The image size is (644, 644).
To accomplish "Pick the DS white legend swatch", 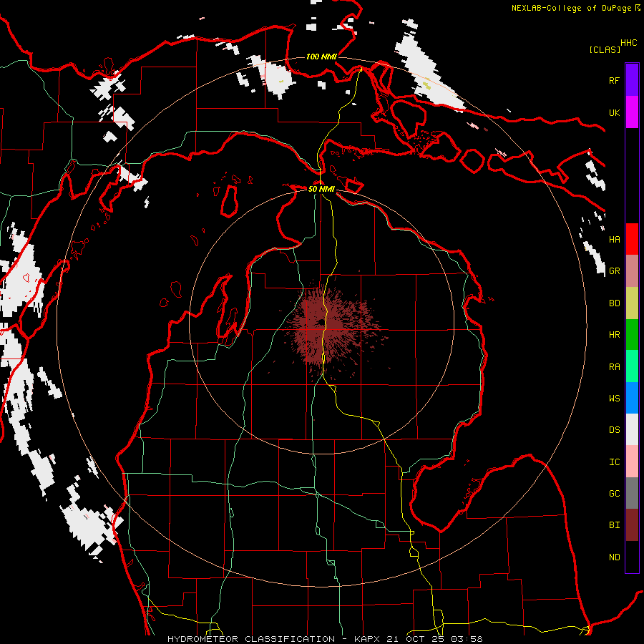I will pyautogui.click(x=632, y=429).
